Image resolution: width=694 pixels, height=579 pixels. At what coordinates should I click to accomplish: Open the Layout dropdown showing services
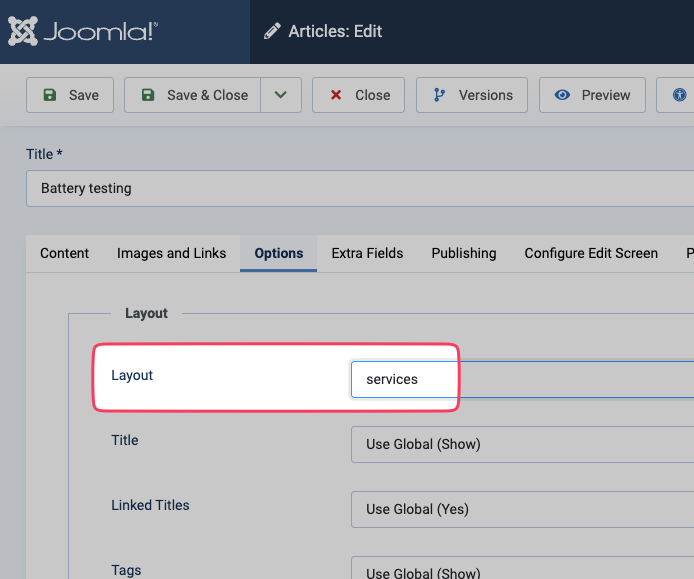tap(520, 379)
